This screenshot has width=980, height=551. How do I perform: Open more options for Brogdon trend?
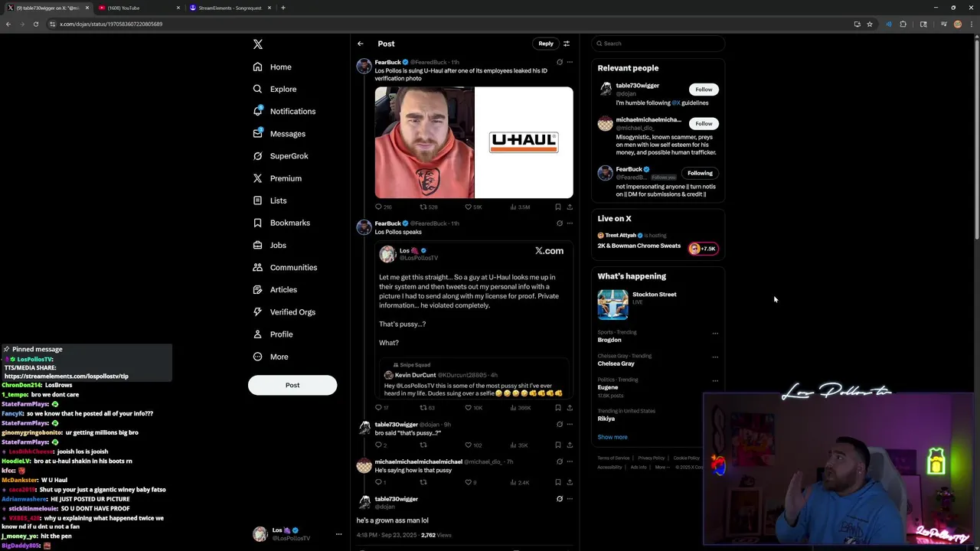(x=715, y=333)
